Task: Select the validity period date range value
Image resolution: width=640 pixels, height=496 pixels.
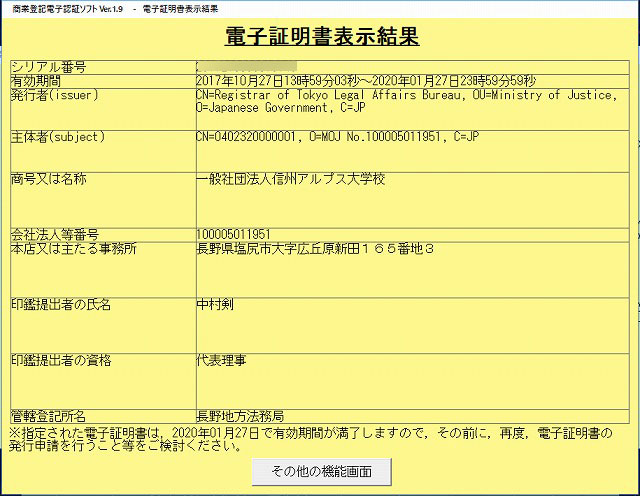Action: [x=366, y=80]
